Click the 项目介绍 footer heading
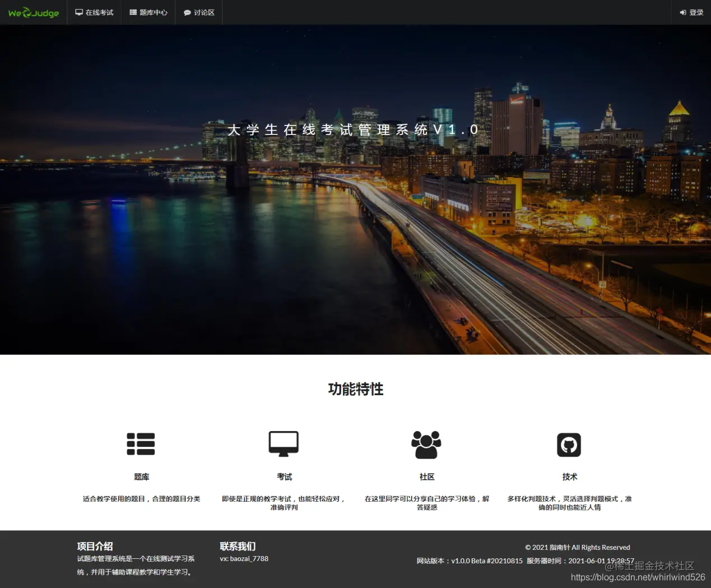The width and height of the screenshot is (711, 588). pos(95,546)
